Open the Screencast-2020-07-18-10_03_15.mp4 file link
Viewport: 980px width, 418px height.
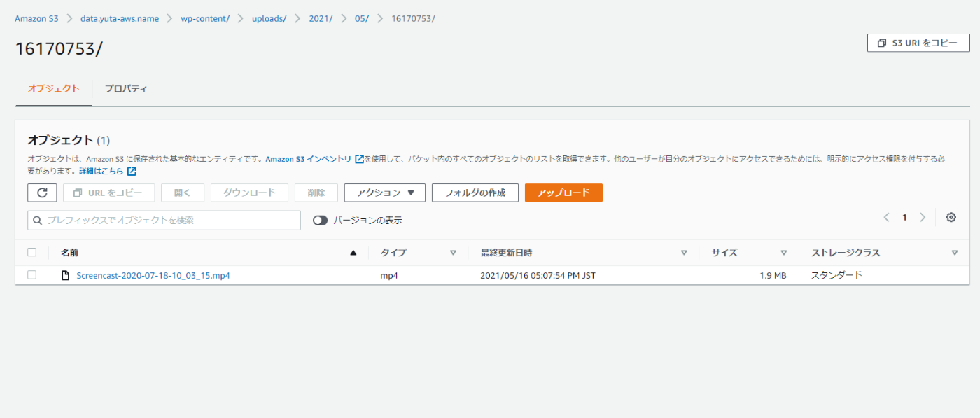(x=153, y=275)
